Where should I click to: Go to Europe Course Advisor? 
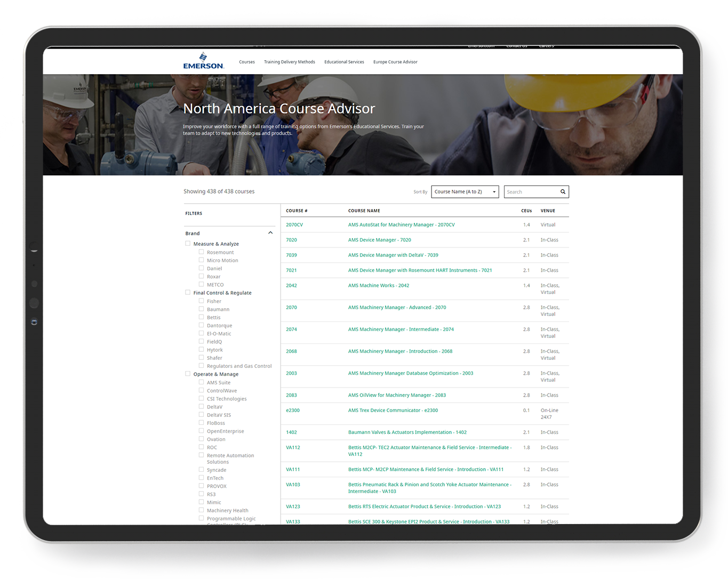(x=395, y=62)
